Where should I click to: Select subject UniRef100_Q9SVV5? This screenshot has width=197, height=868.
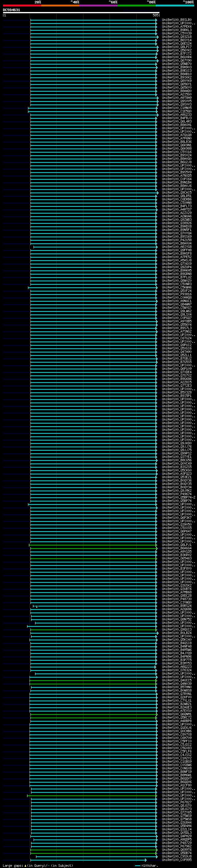tap(176, 101)
